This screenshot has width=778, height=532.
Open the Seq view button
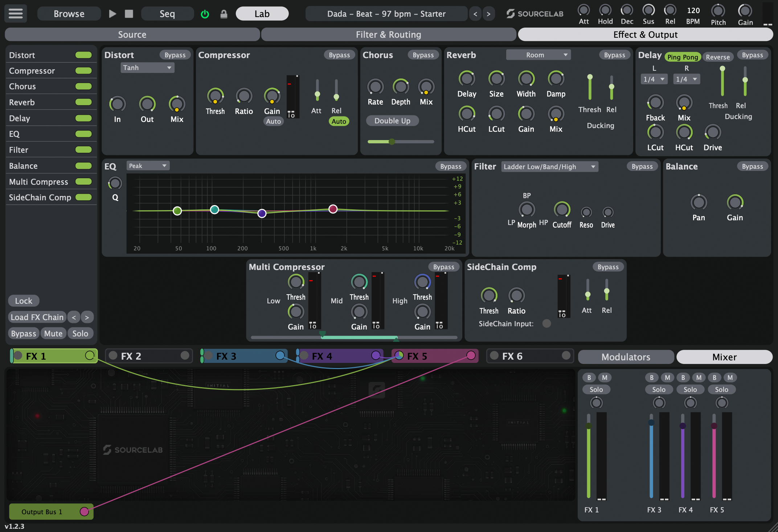coord(167,14)
